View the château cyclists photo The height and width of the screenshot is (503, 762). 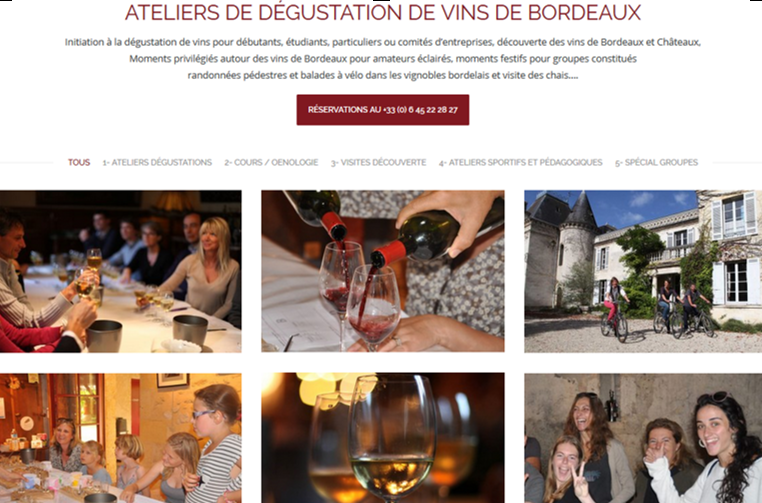(x=643, y=271)
